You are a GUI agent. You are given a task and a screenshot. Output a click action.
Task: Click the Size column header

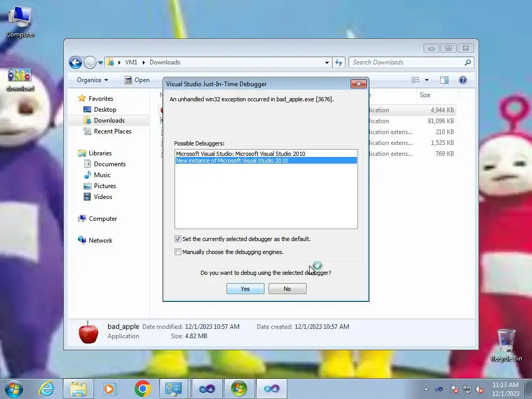[437, 95]
